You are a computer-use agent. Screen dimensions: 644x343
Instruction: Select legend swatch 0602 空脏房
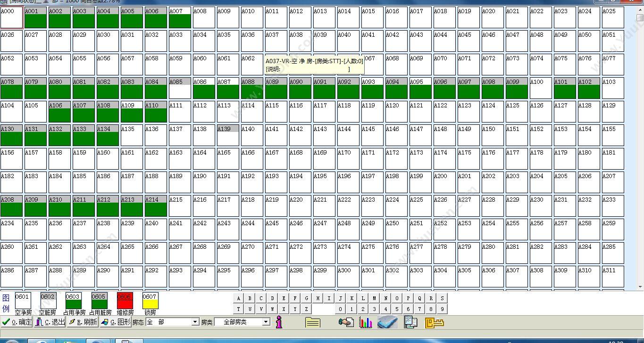coord(48,301)
